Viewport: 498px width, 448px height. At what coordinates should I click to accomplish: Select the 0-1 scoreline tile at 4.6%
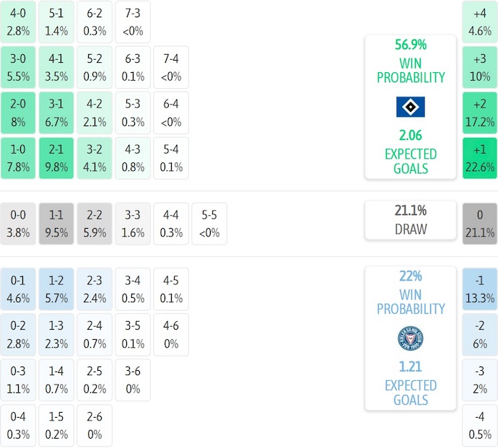(x=18, y=289)
